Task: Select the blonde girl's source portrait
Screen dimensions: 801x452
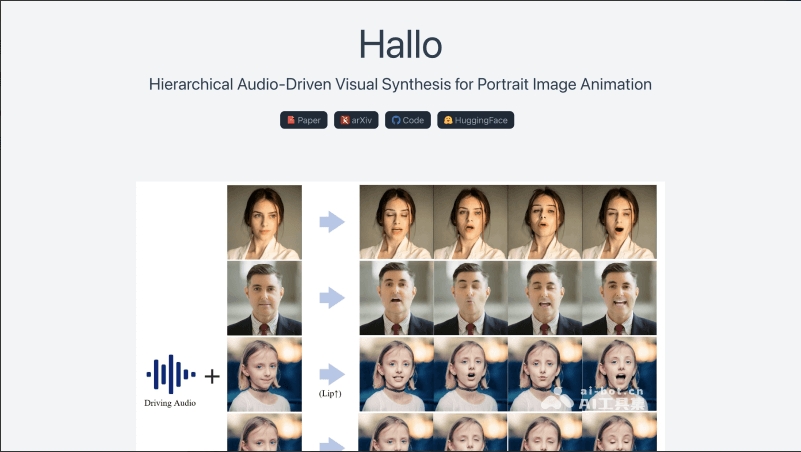Action: tap(264, 374)
